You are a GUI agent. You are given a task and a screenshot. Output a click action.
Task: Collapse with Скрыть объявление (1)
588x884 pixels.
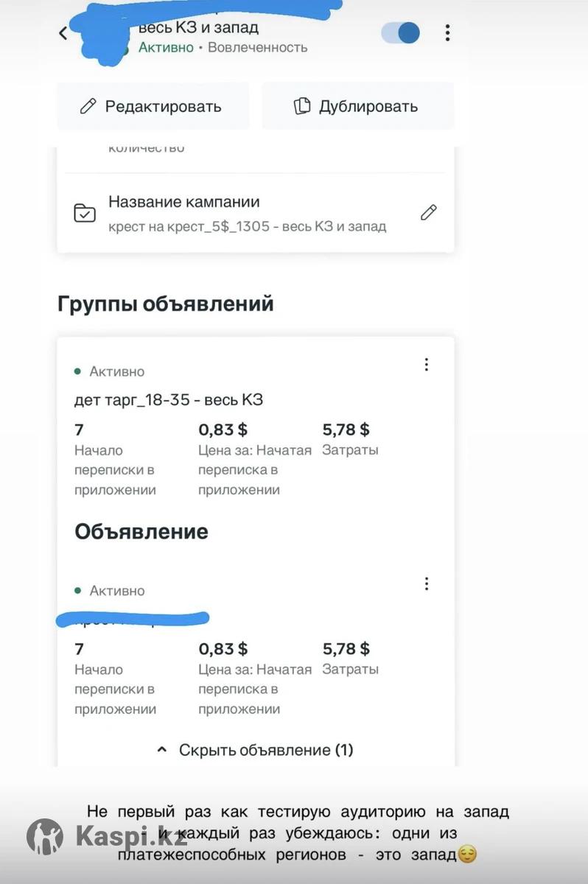tap(256, 750)
